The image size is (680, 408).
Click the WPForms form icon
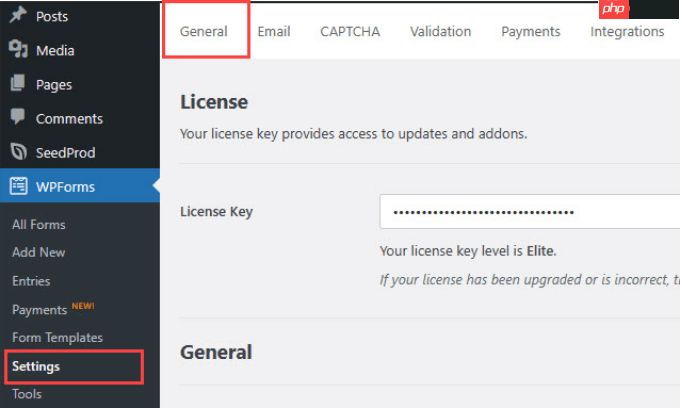pyautogui.click(x=19, y=186)
